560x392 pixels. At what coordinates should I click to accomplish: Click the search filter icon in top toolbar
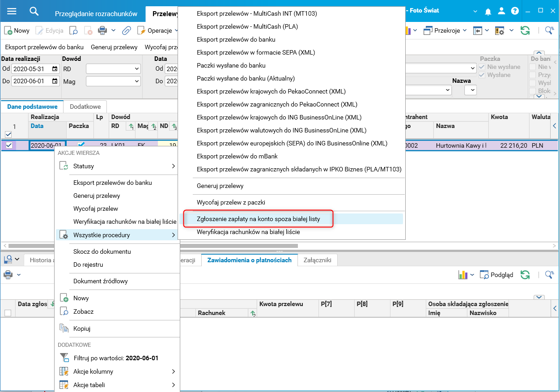coord(549,30)
